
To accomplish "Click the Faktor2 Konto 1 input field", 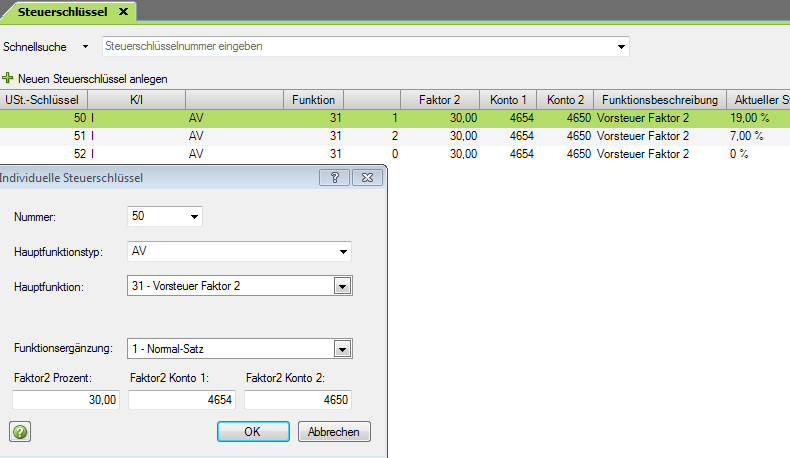I will 182,400.
